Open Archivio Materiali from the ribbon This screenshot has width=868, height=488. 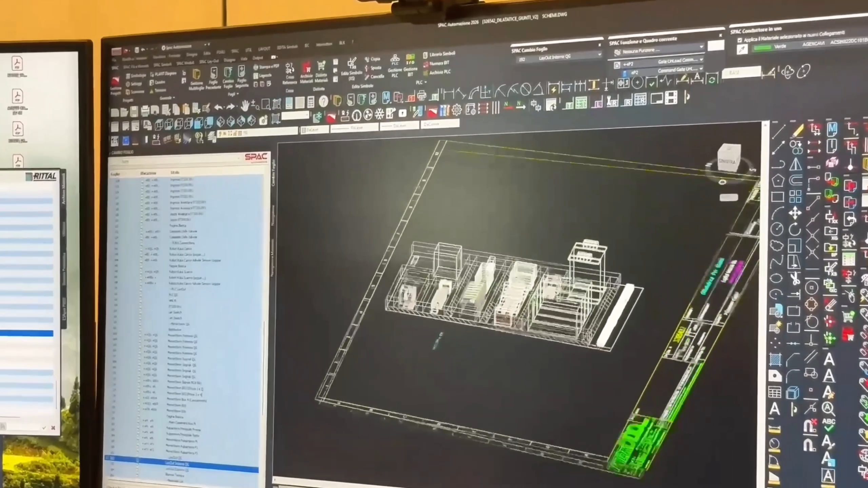307,73
